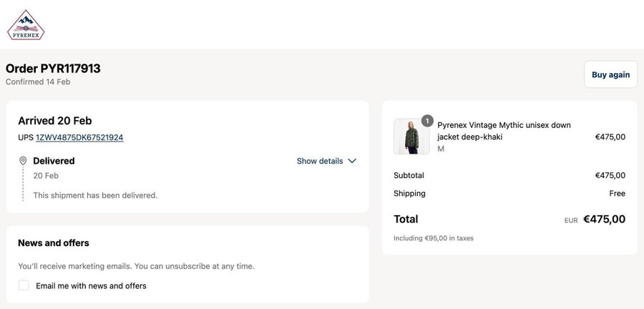Click the Pyrenex logo

[26, 25]
